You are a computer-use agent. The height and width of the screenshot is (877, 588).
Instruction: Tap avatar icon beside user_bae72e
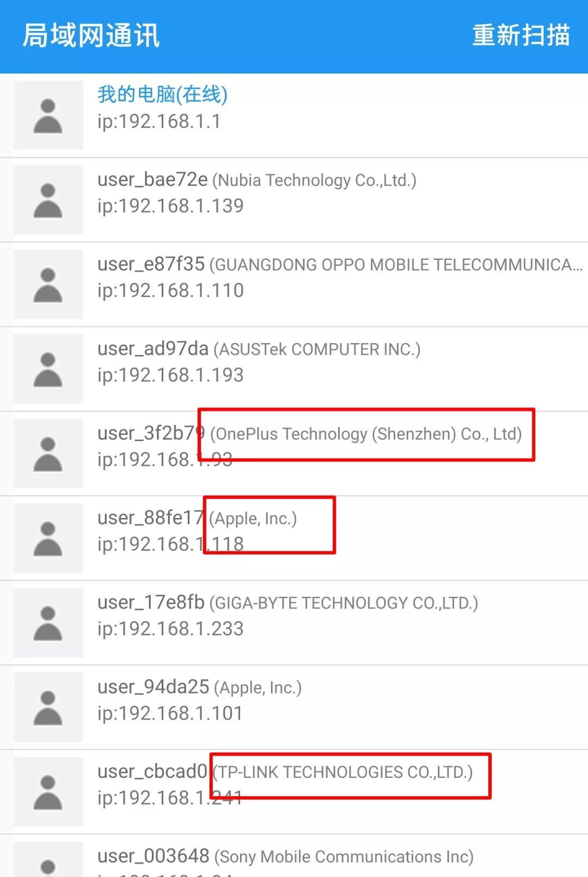(48, 200)
